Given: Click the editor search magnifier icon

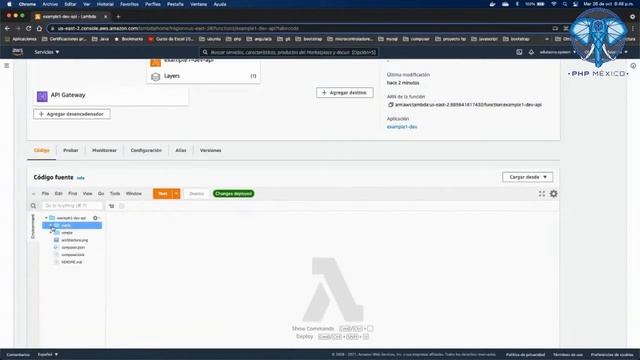Looking at the screenshot, I should pos(33,206).
